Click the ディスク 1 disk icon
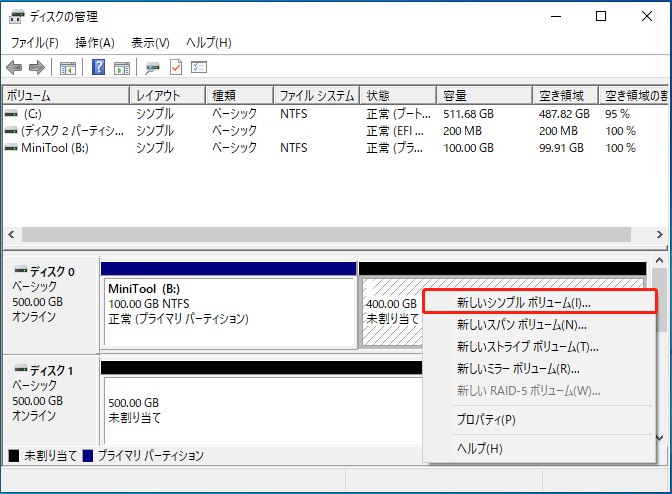The height and width of the screenshot is (494, 672). click(21, 369)
